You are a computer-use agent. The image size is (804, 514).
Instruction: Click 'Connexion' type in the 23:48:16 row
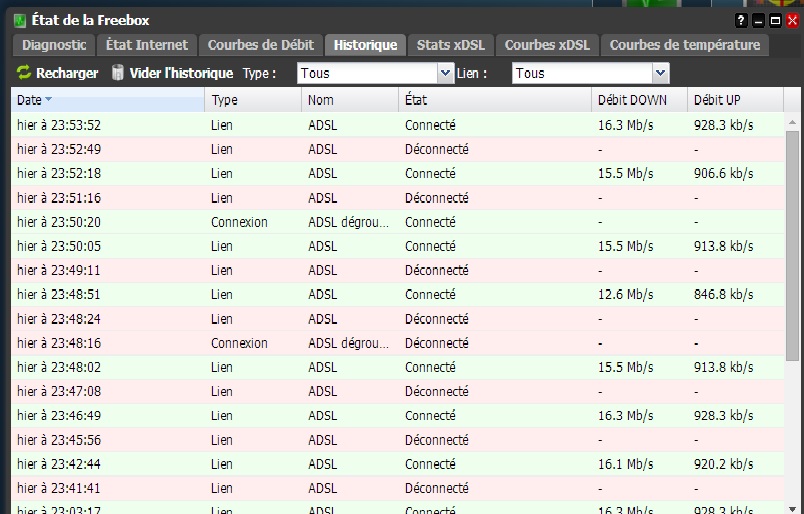coord(239,343)
